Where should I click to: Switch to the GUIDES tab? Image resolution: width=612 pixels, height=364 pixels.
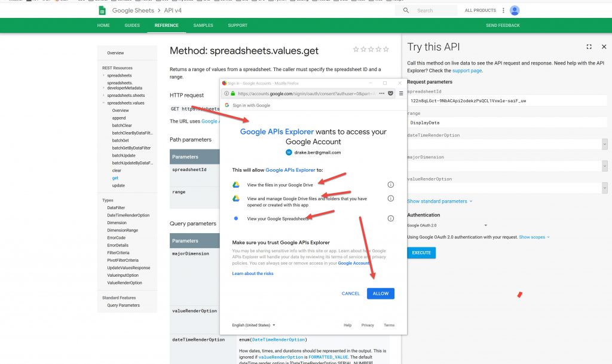point(132,26)
